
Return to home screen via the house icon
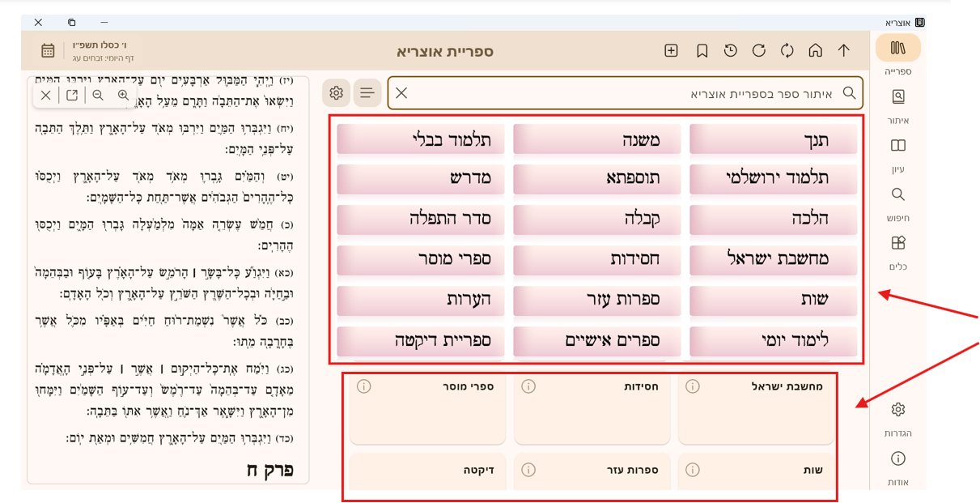[815, 50]
